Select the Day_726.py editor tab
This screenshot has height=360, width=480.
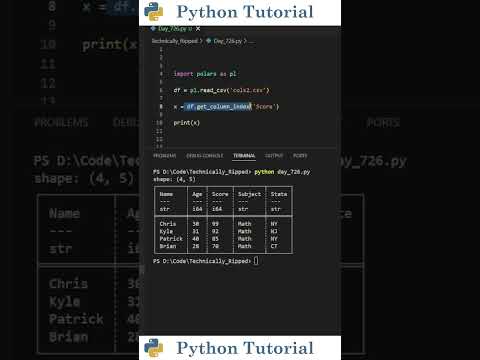[175, 29]
